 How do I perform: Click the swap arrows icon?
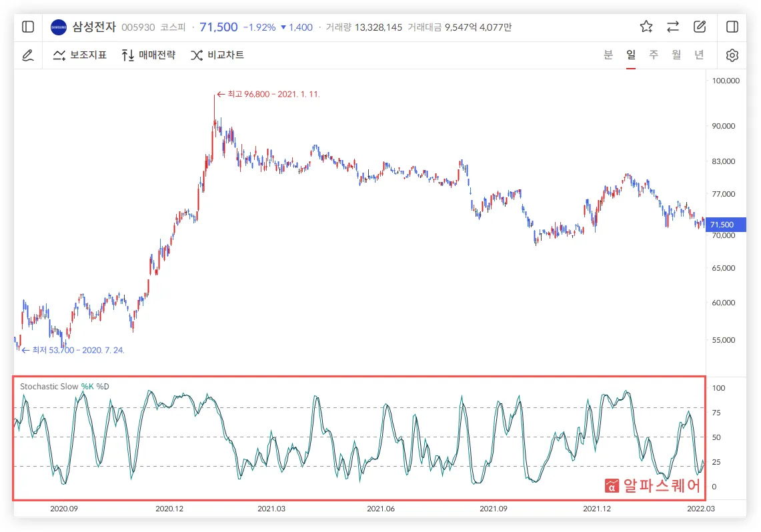pyautogui.click(x=673, y=27)
